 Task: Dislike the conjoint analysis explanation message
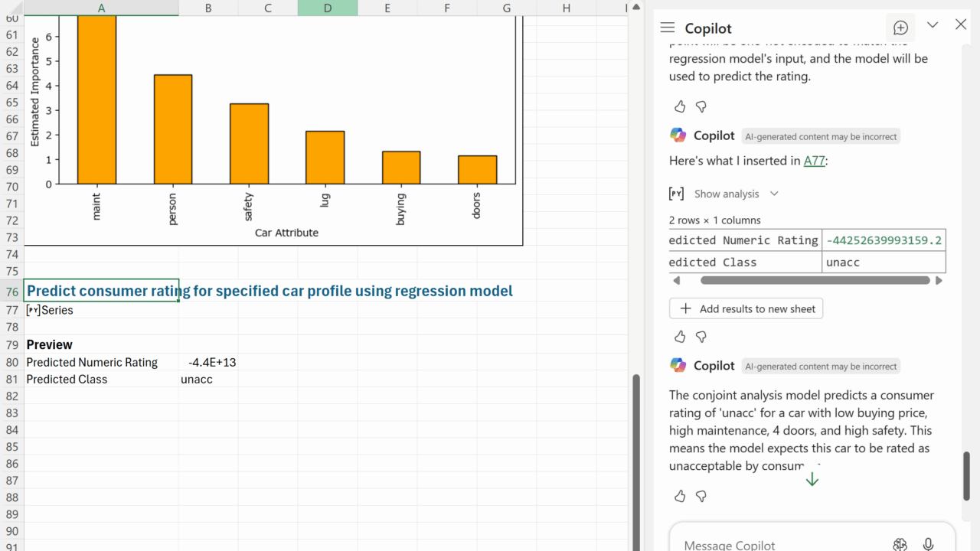click(x=701, y=497)
